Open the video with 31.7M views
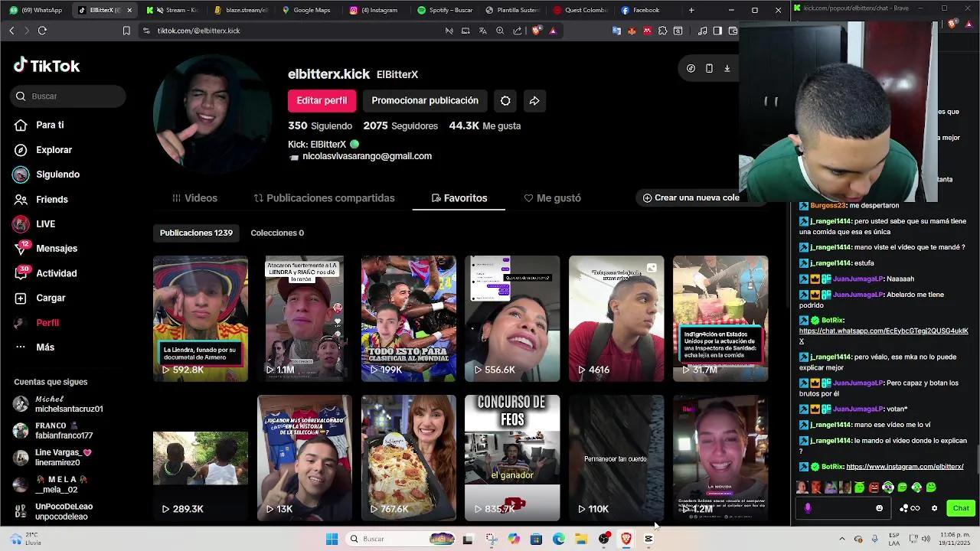 (x=720, y=318)
